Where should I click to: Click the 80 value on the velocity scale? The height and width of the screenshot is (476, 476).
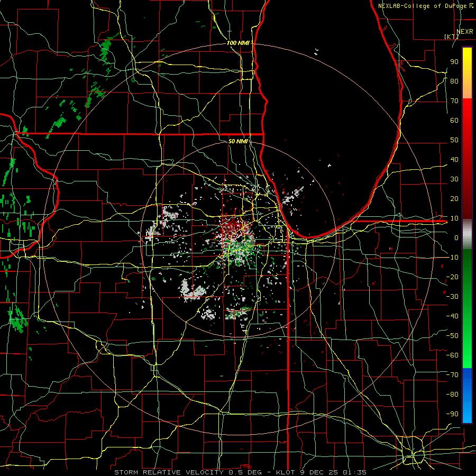pos(454,81)
